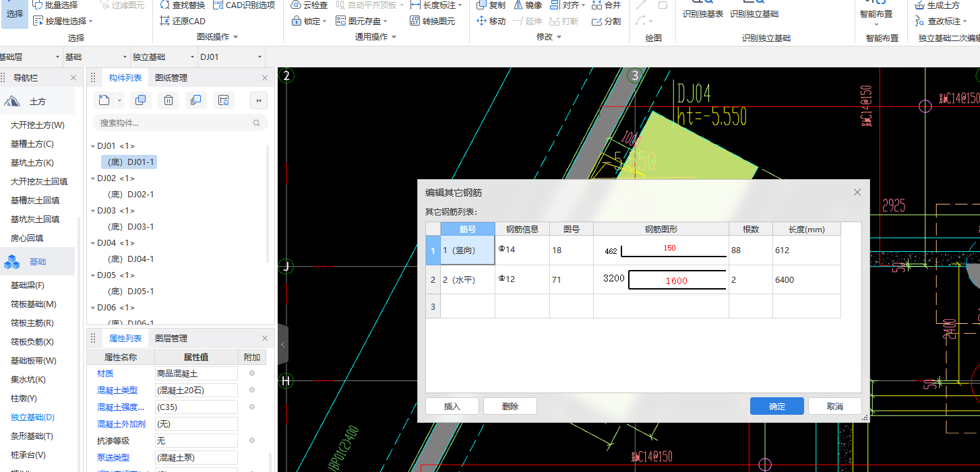Toggle 附加 radio for 混凝土类型 row
The height and width of the screenshot is (472, 980).
point(252,390)
